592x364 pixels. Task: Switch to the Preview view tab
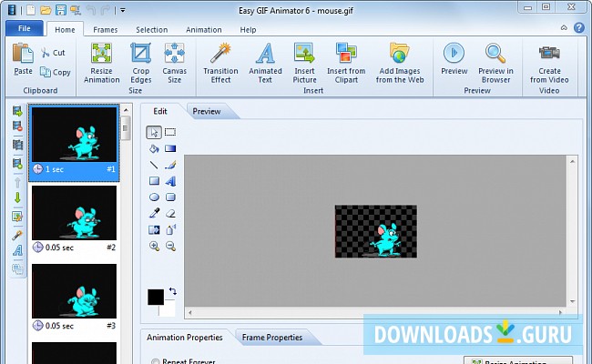point(207,111)
